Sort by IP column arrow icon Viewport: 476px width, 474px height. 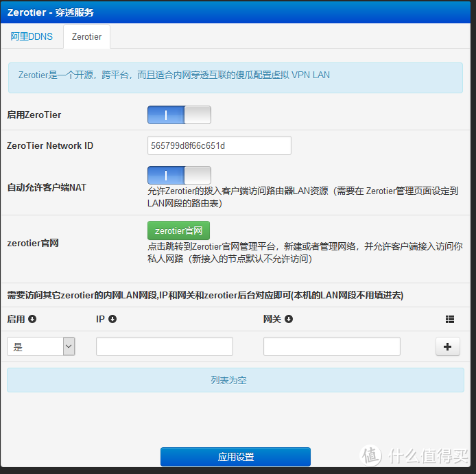point(112,319)
